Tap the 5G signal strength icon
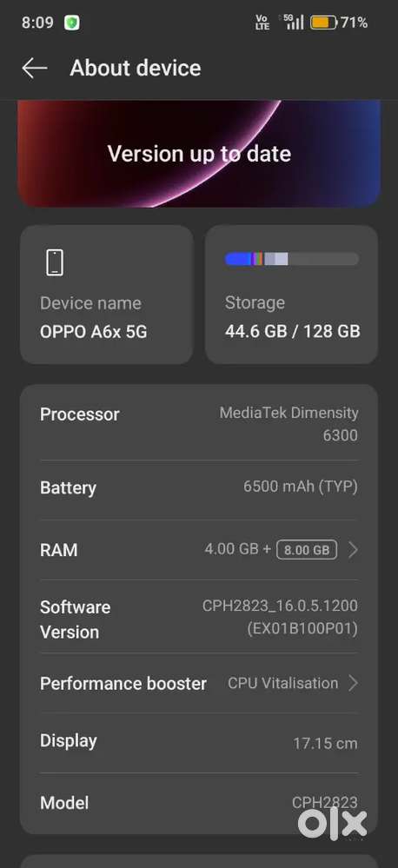398x868 pixels. click(x=294, y=22)
